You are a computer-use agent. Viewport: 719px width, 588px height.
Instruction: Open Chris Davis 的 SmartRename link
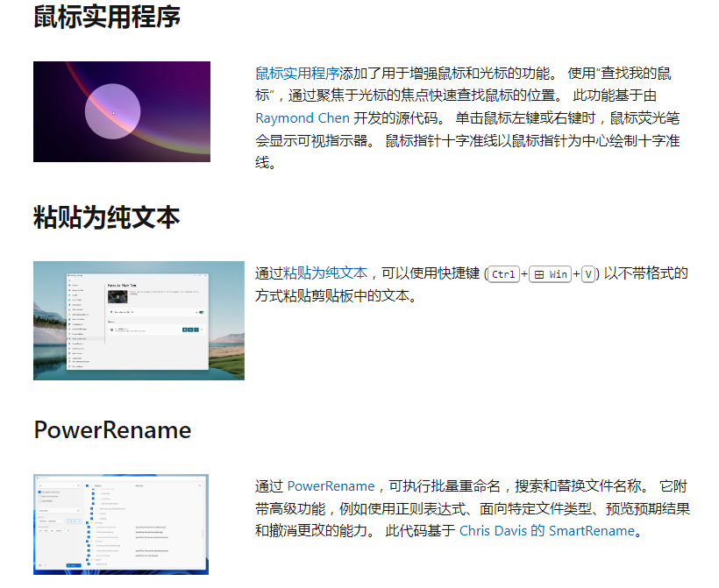(546, 531)
